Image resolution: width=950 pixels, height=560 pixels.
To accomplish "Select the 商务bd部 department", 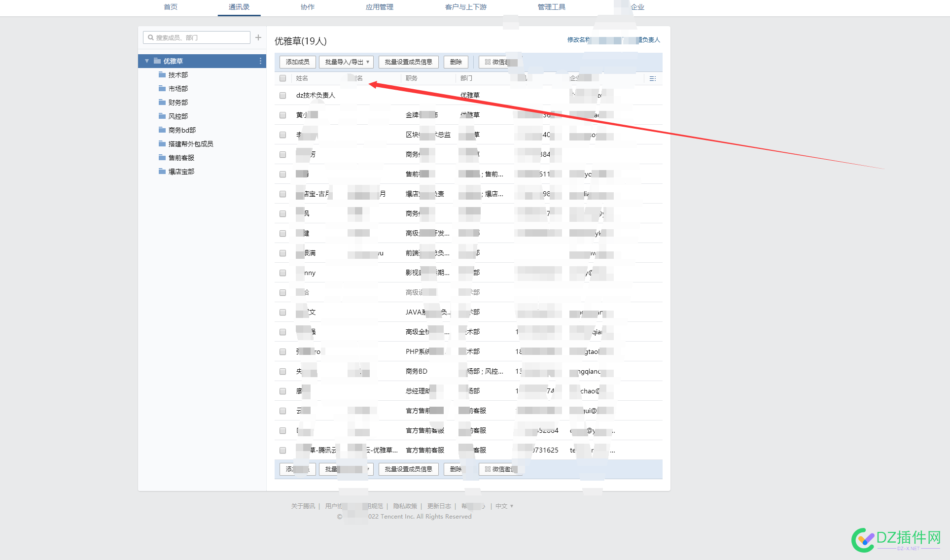I will [x=182, y=130].
